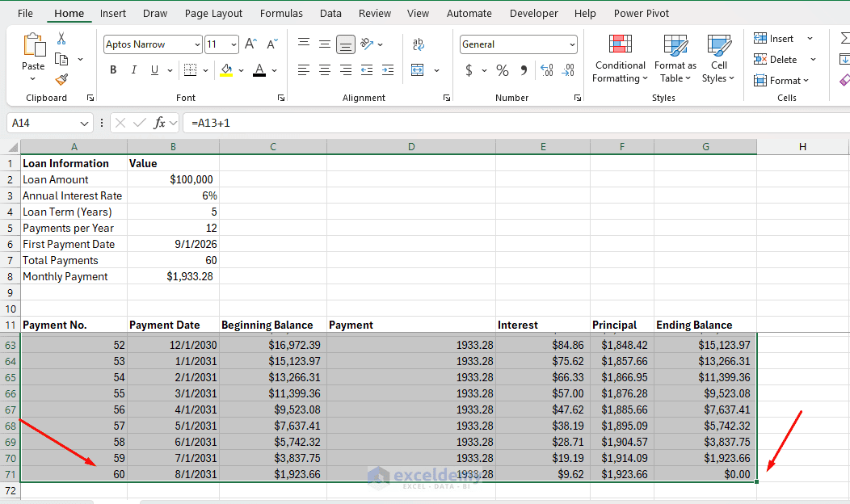Screen dimensions: 850x504
Task: Click Decrease Decimal icon
Action: pos(568,70)
